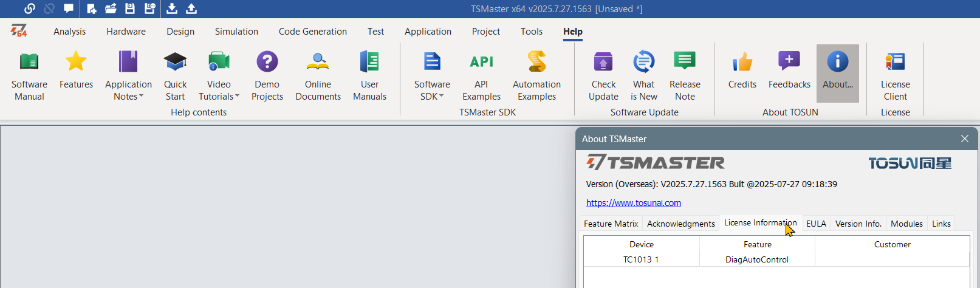Viewport: 980px width, 288px height.
Task: Open Online Documents
Action: tap(318, 76)
